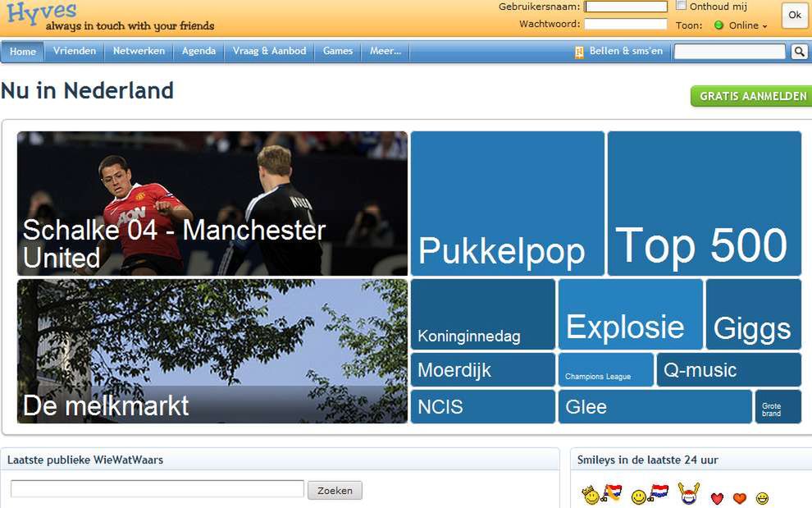Expand the Meer... navigation menu

tap(385, 51)
